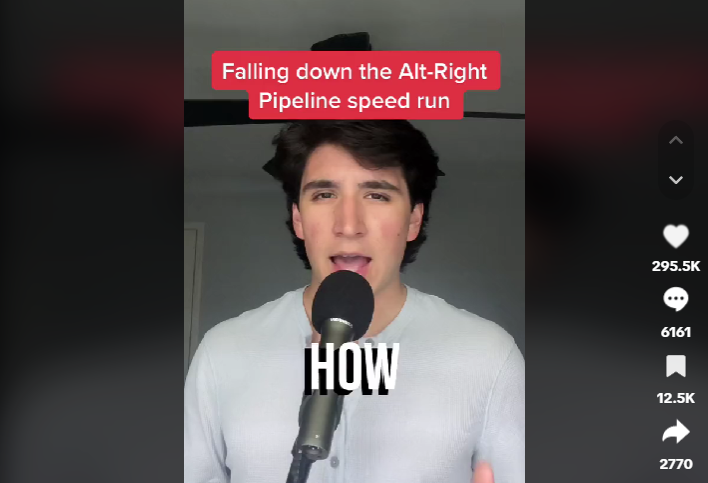Like the video with the heart icon
Viewport: 708px width, 483px height.
(x=675, y=236)
